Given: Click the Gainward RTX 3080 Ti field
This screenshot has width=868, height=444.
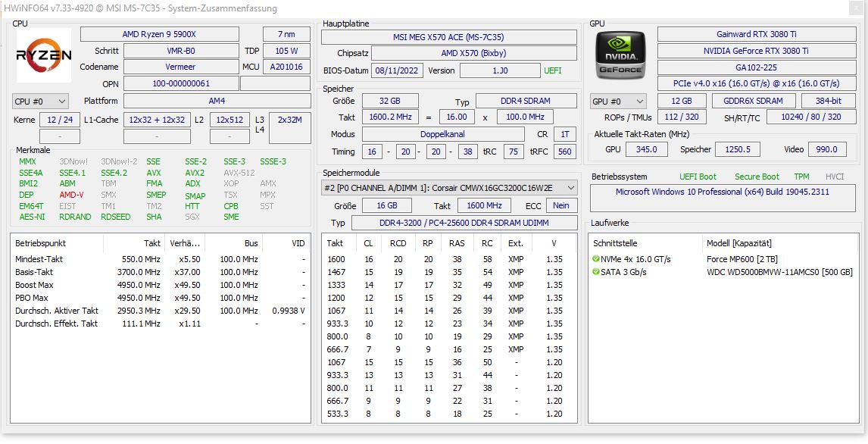Looking at the screenshot, I should (757, 34).
